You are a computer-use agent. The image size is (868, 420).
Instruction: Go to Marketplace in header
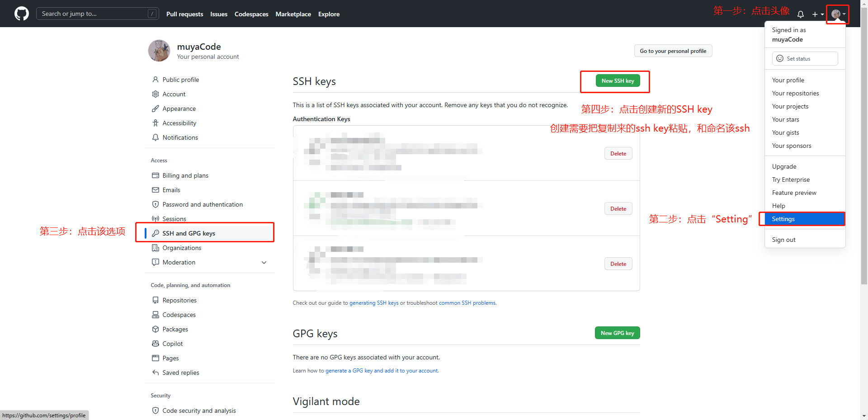click(293, 14)
